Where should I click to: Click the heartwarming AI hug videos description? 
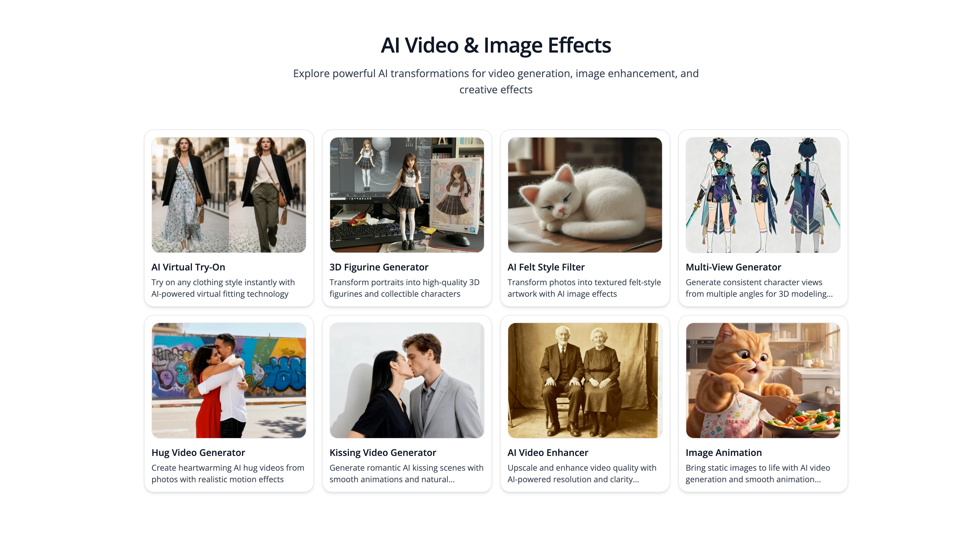[x=228, y=474]
